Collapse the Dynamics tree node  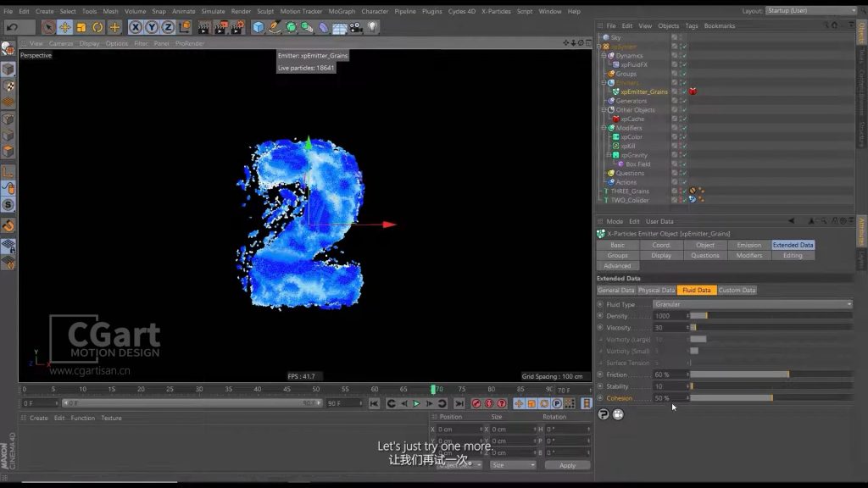coord(604,55)
